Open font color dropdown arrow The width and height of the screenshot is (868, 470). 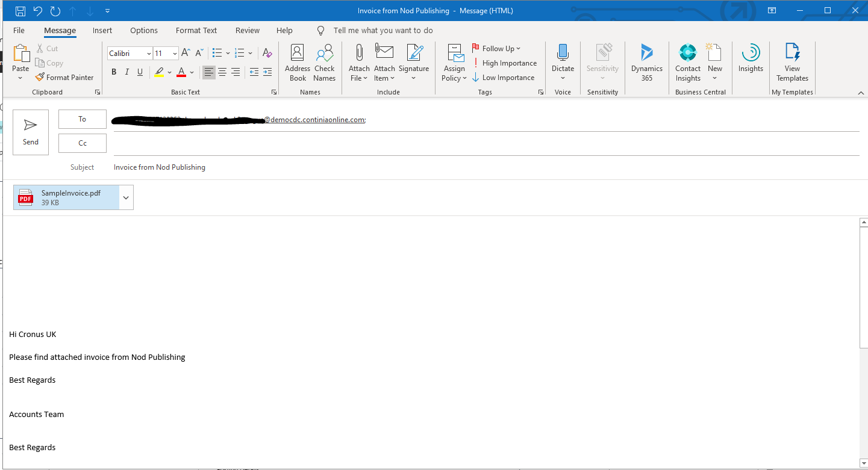click(x=192, y=72)
